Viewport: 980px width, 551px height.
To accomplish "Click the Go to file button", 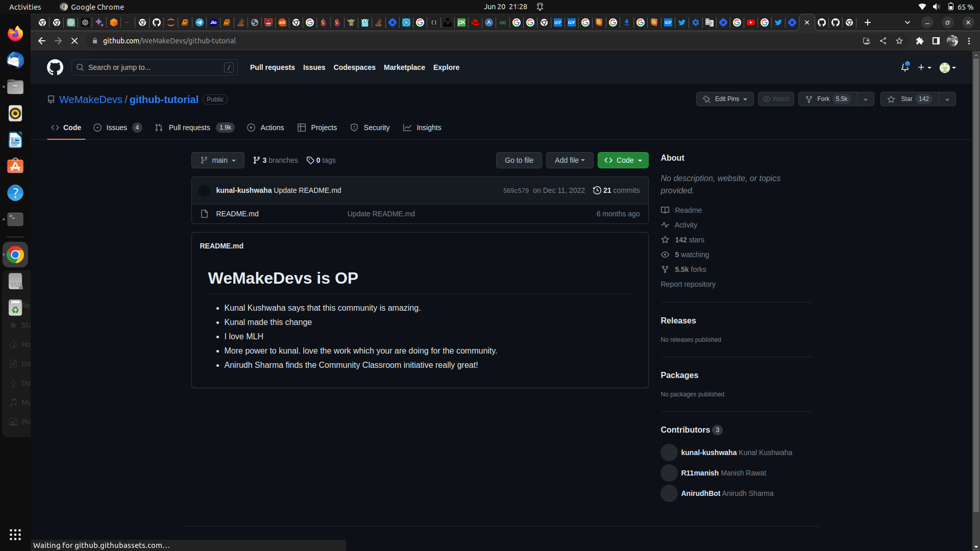I will coord(519,160).
